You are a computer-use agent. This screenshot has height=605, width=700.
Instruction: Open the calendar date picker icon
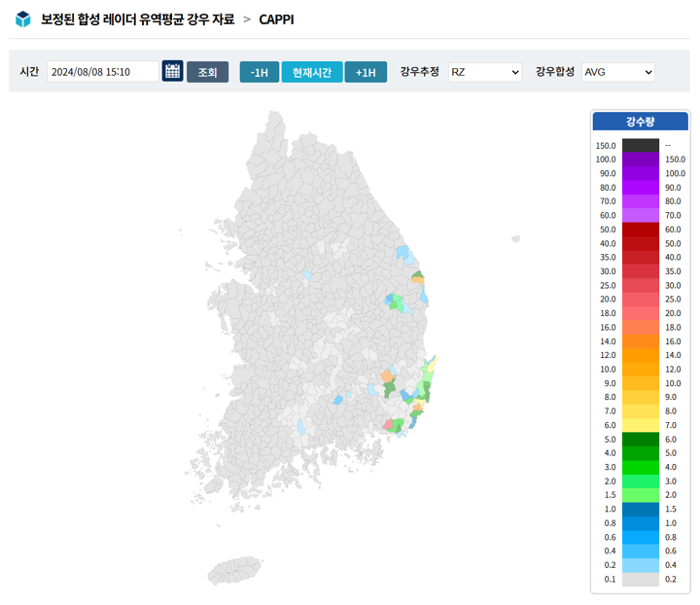172,71
